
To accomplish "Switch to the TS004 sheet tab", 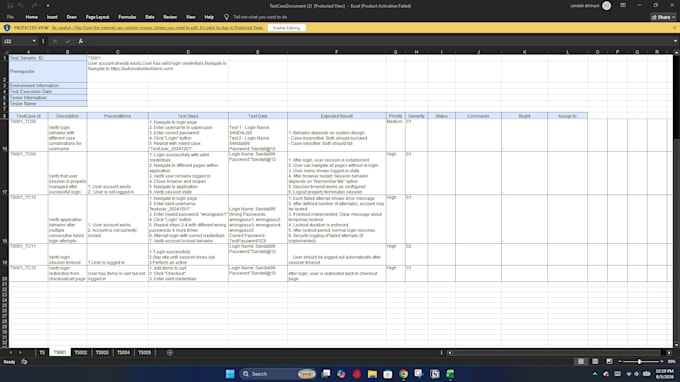I will pos(123,353).
